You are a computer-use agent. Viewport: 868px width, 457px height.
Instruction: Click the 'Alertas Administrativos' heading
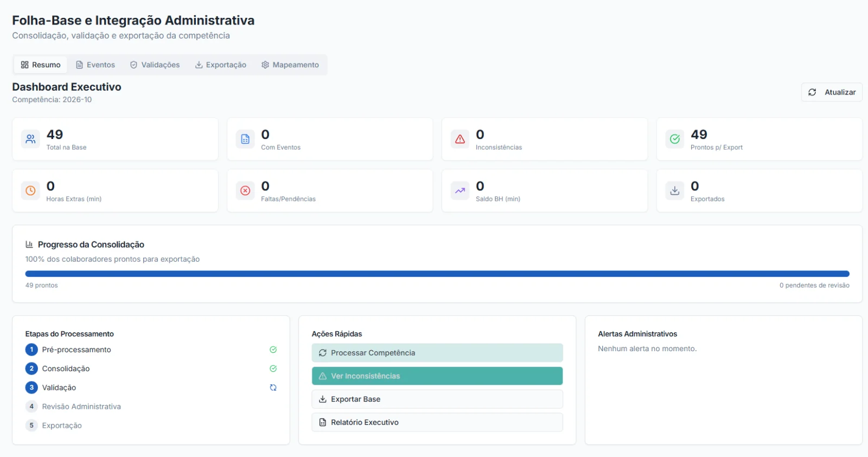coord(637,334)
